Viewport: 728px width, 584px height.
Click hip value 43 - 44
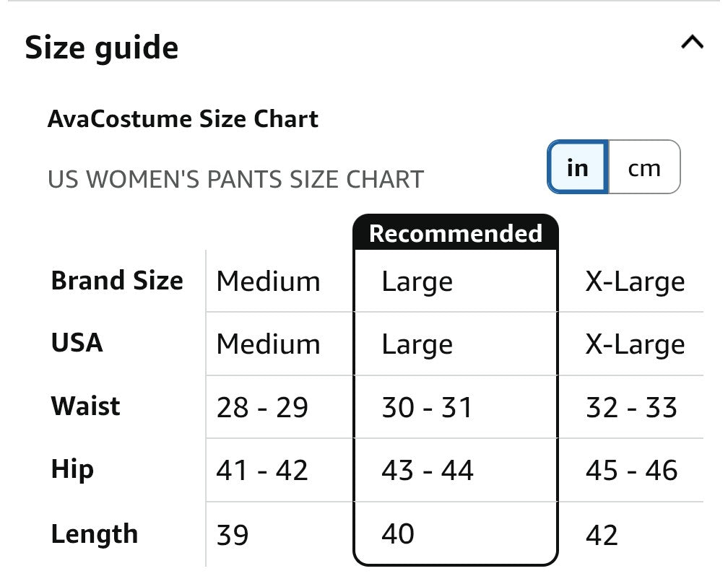tap(427, 470)
